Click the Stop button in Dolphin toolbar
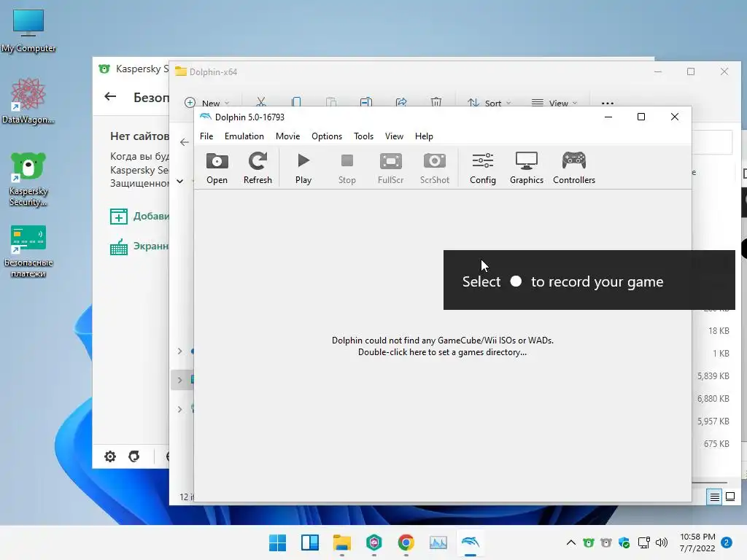Viewport: 747px width, 560px height. click(x=347, y=168)
